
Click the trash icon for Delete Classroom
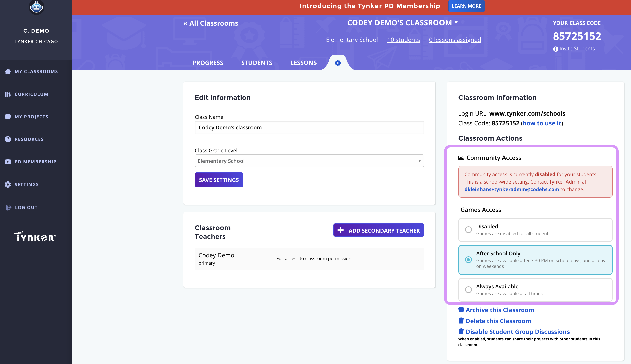click(461, 321)
